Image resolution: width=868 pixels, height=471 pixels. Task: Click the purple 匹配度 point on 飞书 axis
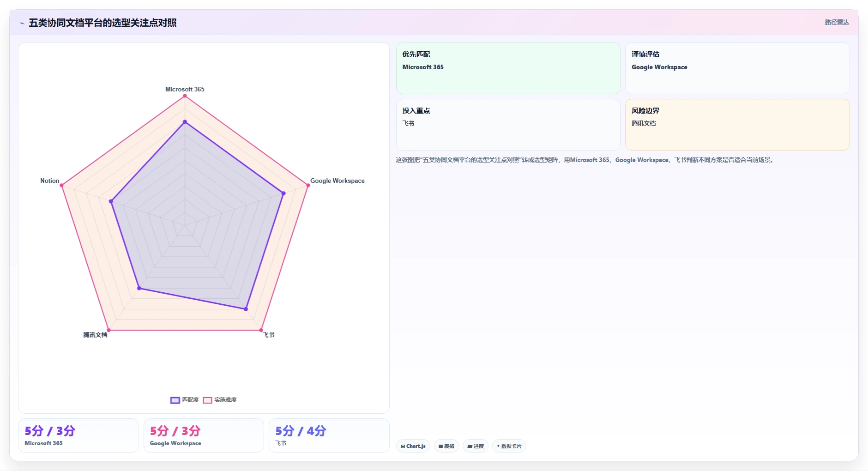pyautogui.click(x=246, y=309)
